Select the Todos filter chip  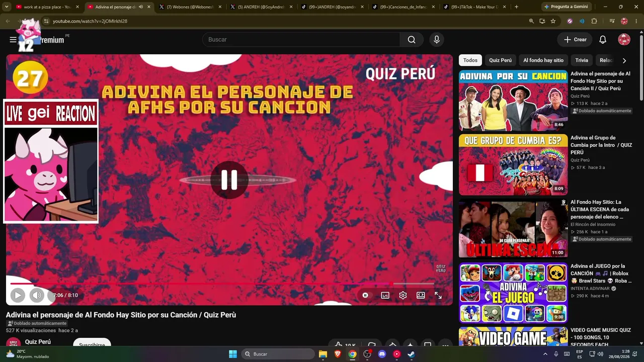point(470,60)
